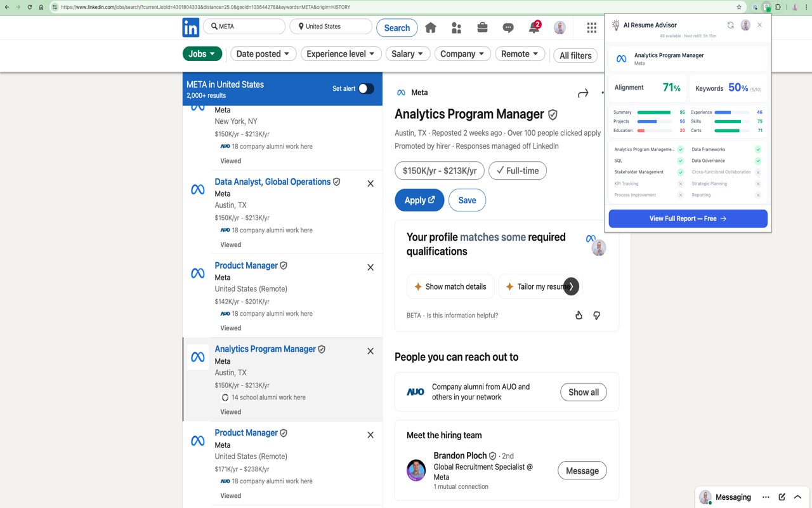
Task: Click Skills score bar in advisor
Action: coord(731,121)
